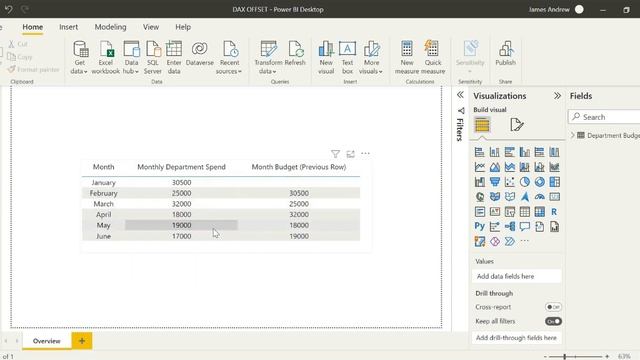Click the 'Add data fields here' well
This screenshot has height=360, width=640.
[x=517, y=276]
